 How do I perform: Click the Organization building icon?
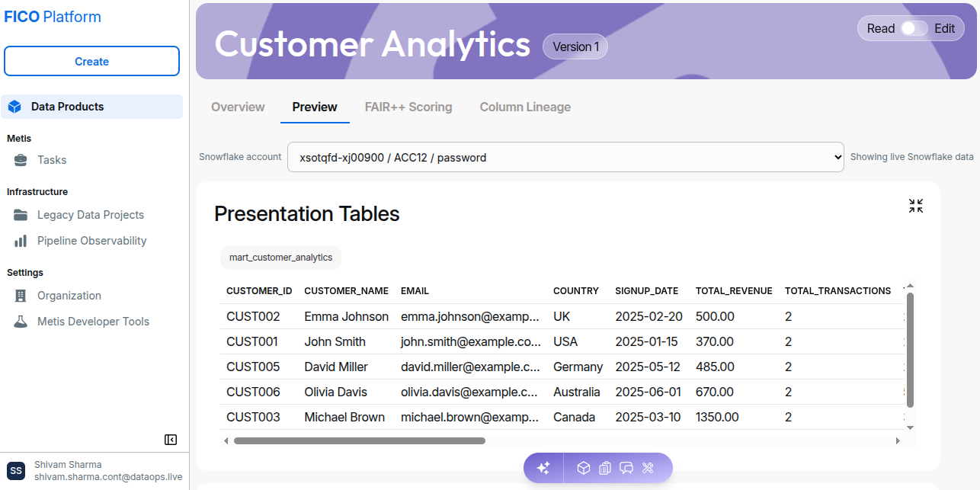21,296
